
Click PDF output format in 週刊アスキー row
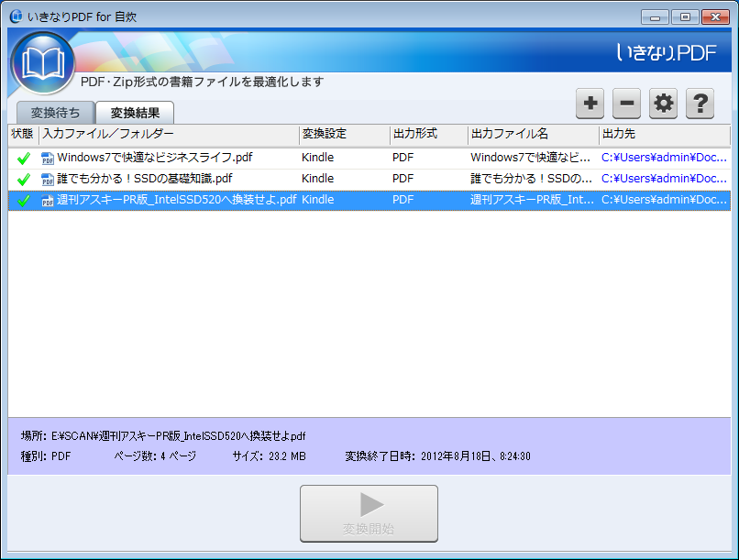tap(403, 200)
